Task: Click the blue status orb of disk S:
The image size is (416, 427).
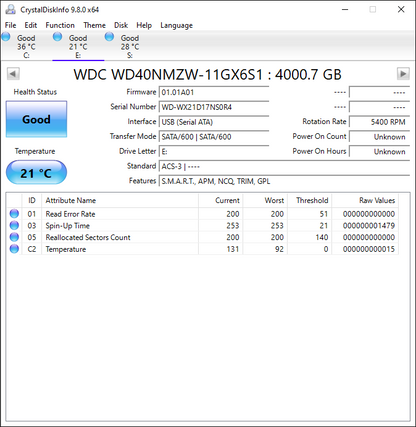Action: 109,37
